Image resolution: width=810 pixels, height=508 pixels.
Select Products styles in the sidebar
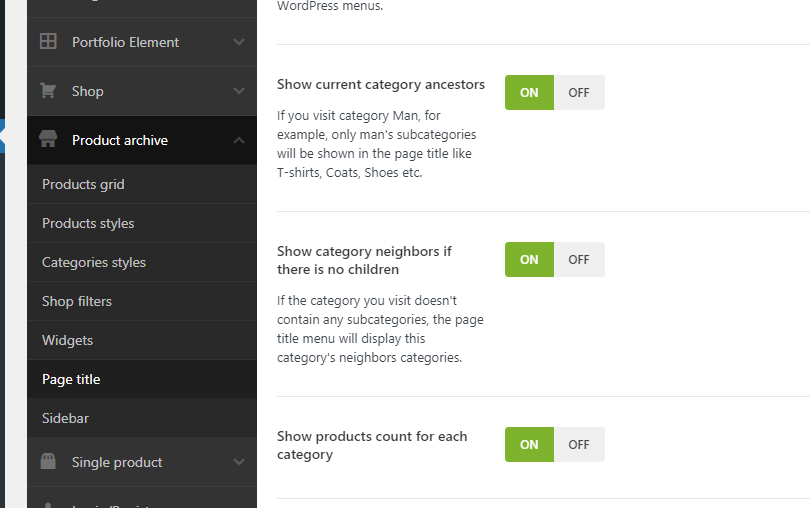(x=88, y=223)
